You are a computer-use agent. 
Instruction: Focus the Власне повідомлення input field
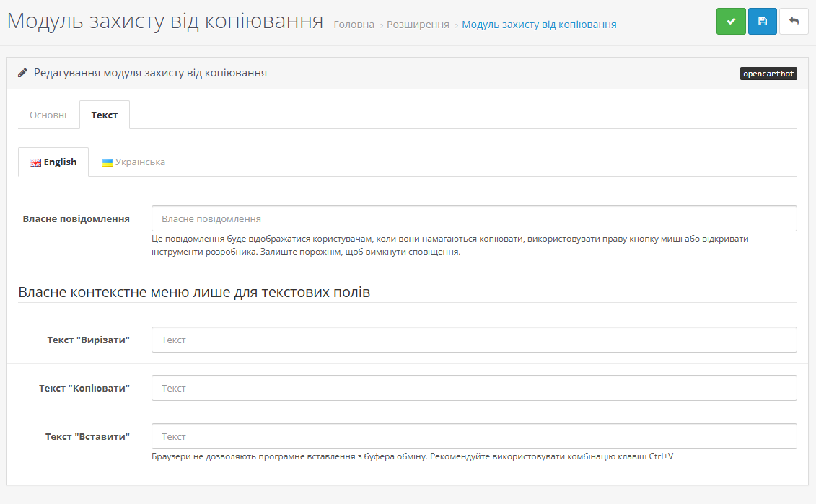pos(474,218)
